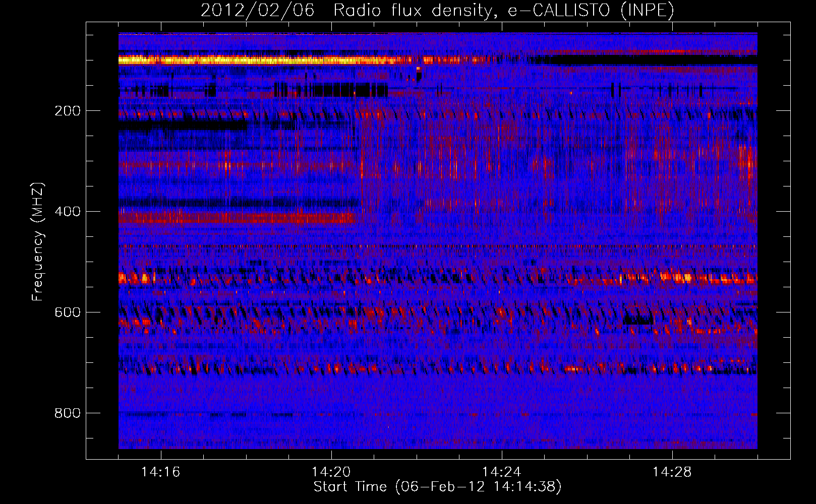Image resolution: width=816 pixels, height=504 pixels.
Task: Click the "Frequency (MHZ)" y-axis label
Action: click(x=38, y=242)
